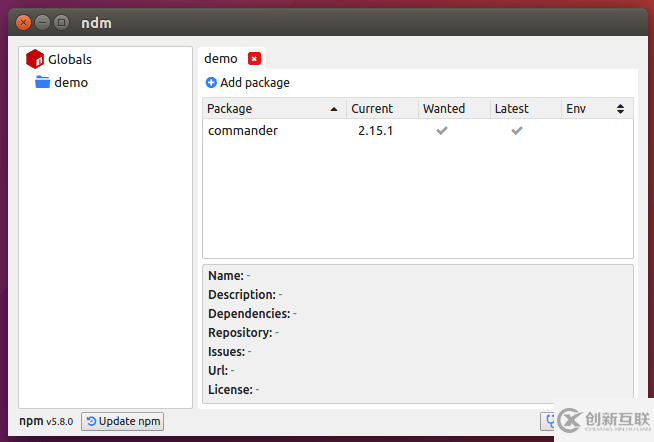Click the Add package link
Viewport: 654px width, 442px height.
coord(255,83)
